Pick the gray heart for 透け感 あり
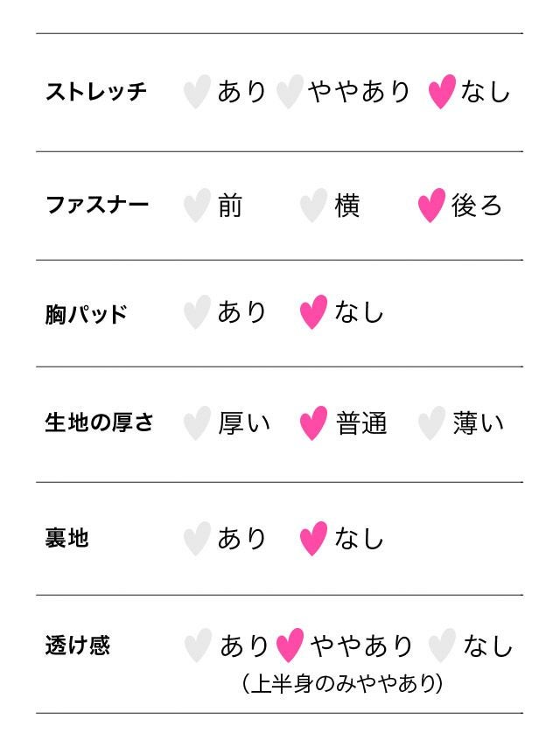 point(199,646)
